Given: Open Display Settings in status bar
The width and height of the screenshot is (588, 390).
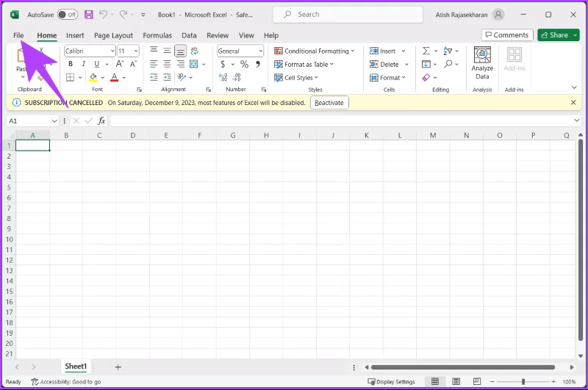Looking at the screenshot, I should [x=391, y=381].
